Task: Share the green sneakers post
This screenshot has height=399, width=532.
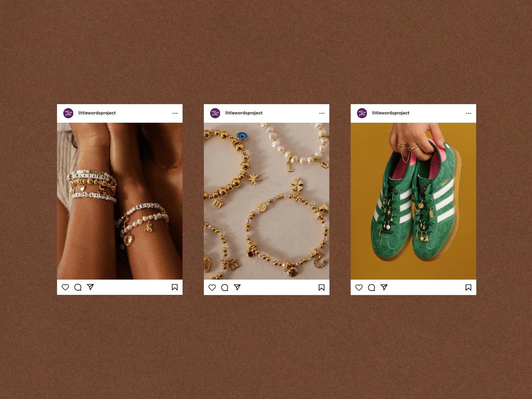Action: pyautogui.click(x=384, y=287)
